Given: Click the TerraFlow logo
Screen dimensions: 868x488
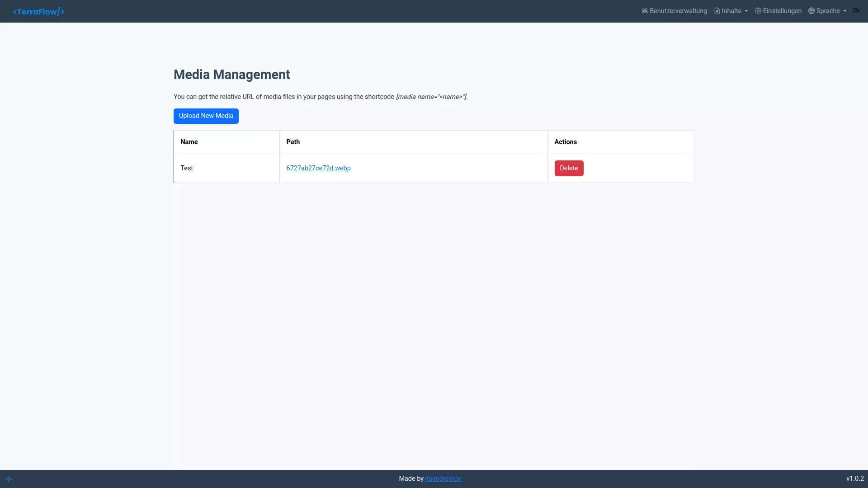Looking at the screenshot, I should [38, 11].
